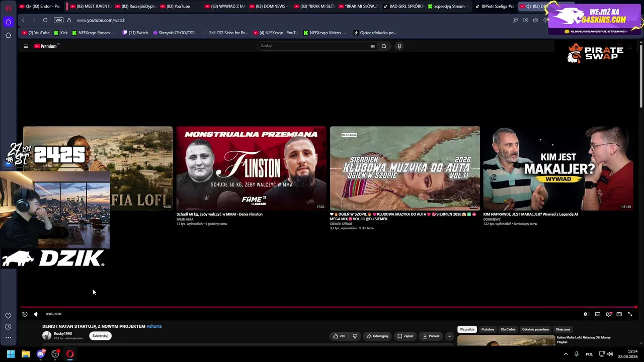Start voice search with microphone
This screenshot has height=362, width=644.
(x=399, y=46)
